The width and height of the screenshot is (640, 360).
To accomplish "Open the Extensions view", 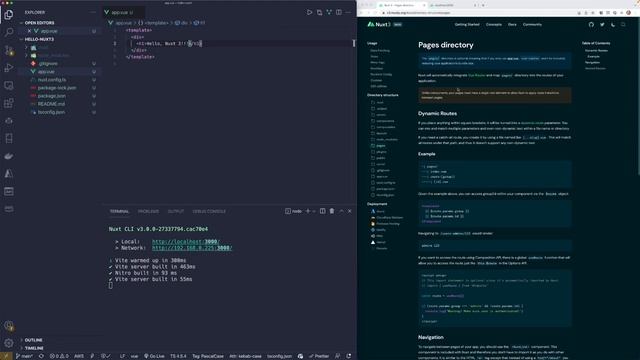I will pyautogui.click(x=9, y=103).
